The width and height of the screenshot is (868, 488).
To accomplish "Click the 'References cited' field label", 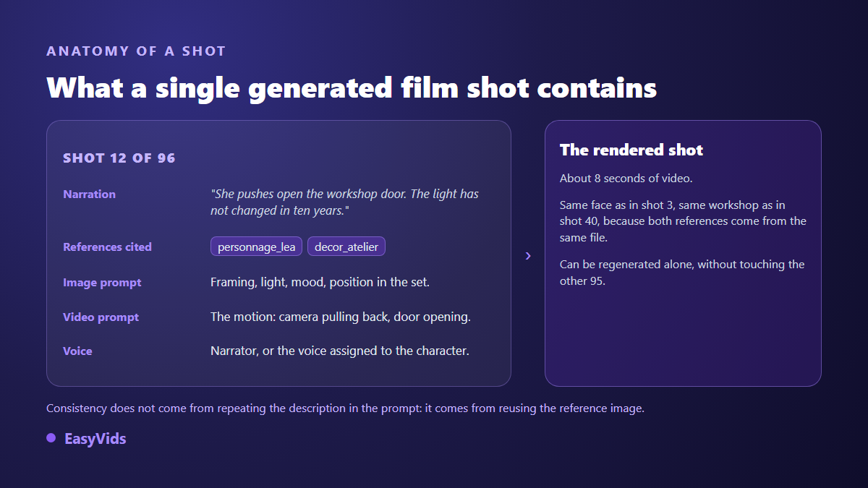I will 107,247.
